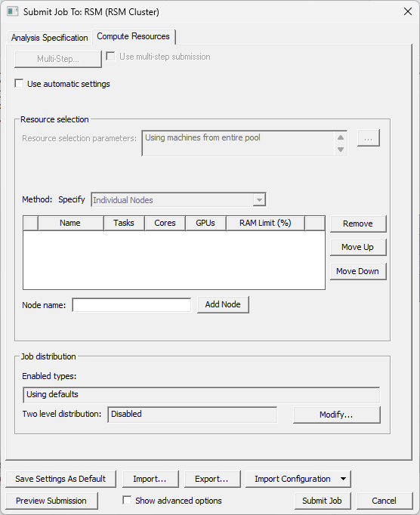The image size is (420, 515).
Task: Click the Preview Submission button
Action: pyautogui.click(x=51, y=501)
